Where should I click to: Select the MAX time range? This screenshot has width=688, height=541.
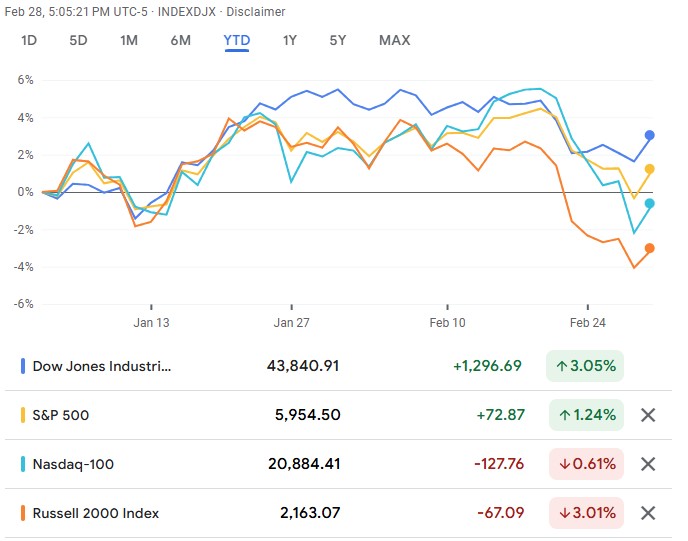pyautogui.click(x=394, y=41)
